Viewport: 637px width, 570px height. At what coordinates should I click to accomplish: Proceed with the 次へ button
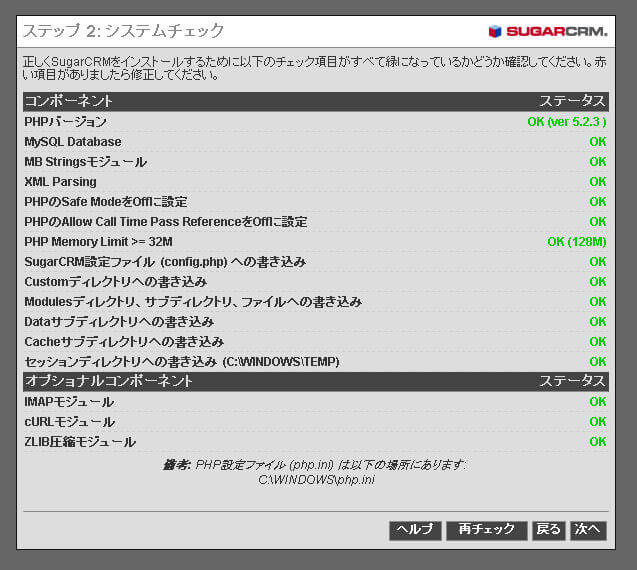click(588, 530)
